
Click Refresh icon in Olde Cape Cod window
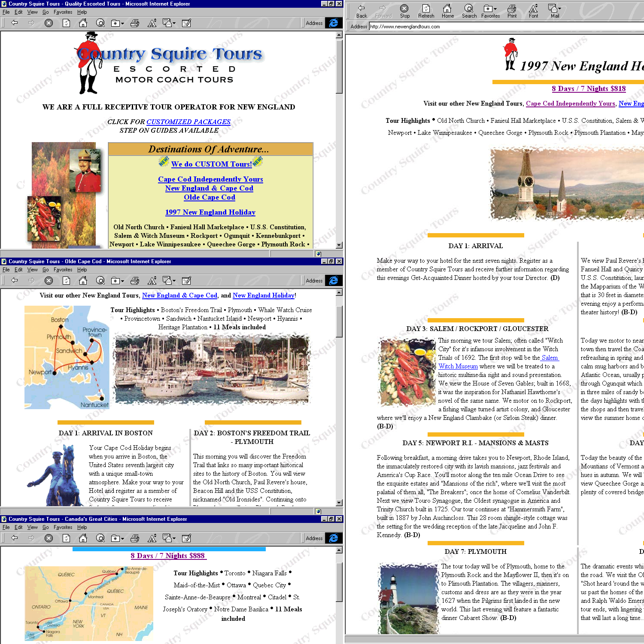(x=66, y=280)
